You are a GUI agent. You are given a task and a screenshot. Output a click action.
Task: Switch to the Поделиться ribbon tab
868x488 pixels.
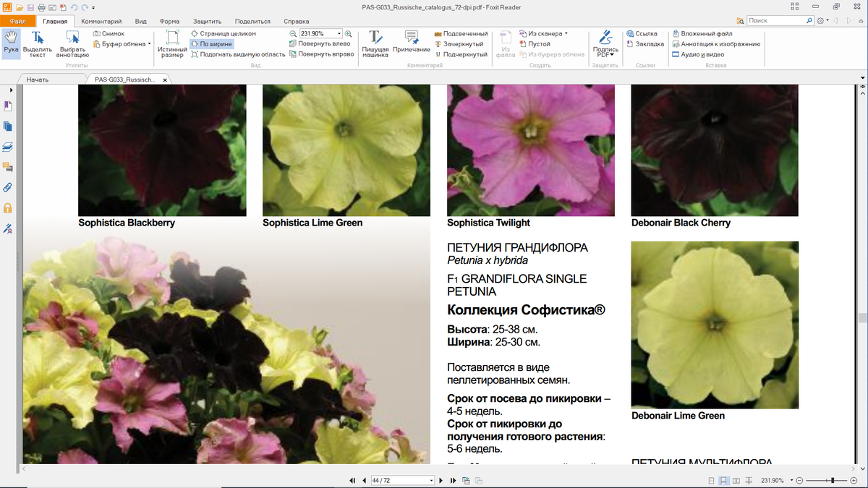tap(253, 21)
